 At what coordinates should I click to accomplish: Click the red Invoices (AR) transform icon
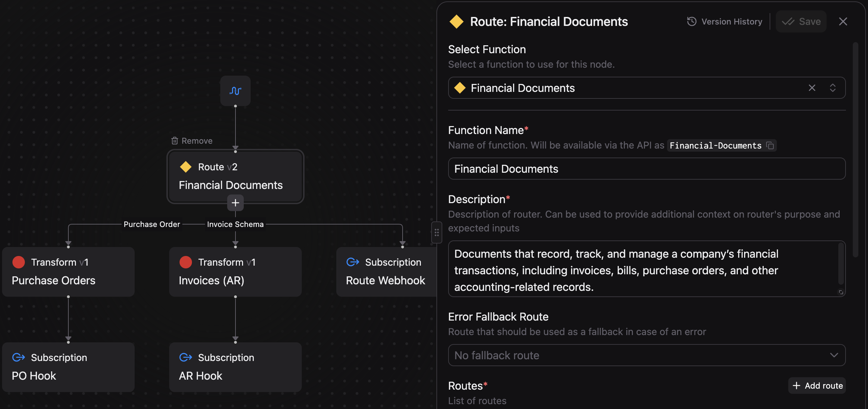click(186, 262)
